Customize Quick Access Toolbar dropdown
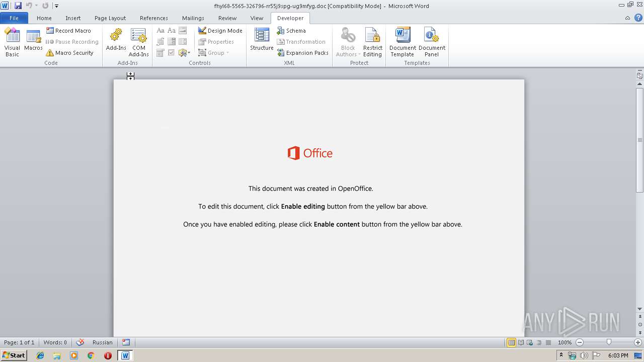The height and width of the screenshot is (362, 644). coord(56,6)
